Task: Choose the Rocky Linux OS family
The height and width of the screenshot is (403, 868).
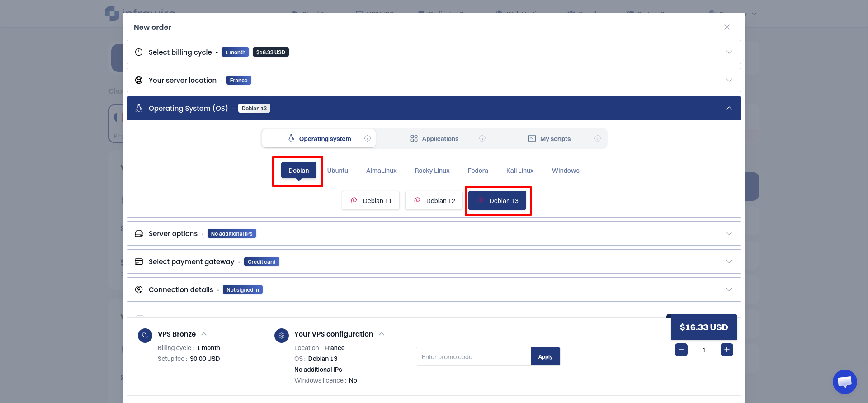Action: (432, 171)
